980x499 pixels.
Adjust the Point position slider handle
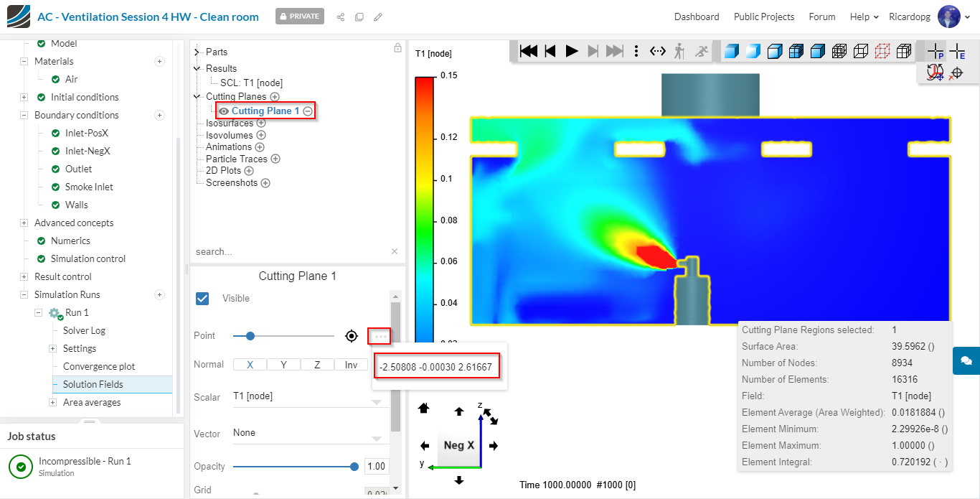[250, 335]
